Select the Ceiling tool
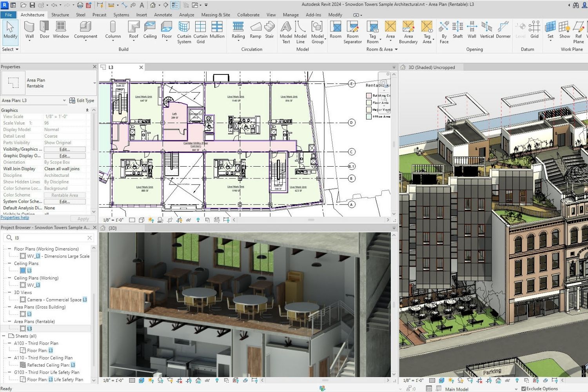The width and height of the screenshot is (588, 392). (150, 29)
